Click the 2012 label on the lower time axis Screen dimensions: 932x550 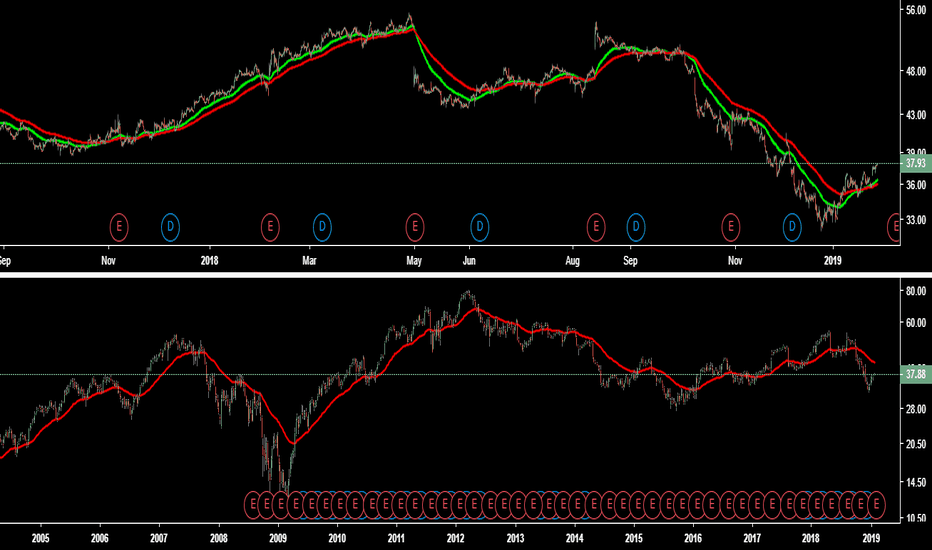(456, 538)
